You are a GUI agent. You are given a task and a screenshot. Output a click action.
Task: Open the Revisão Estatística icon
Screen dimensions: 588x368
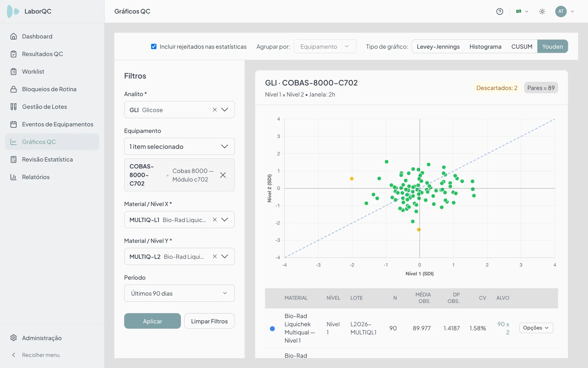[x=13, y=159]
